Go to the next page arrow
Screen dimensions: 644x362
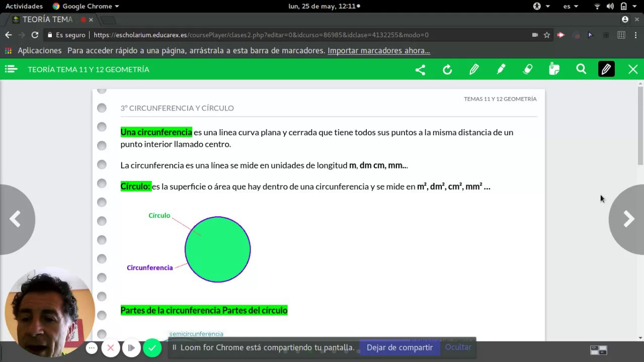point(628,219)
